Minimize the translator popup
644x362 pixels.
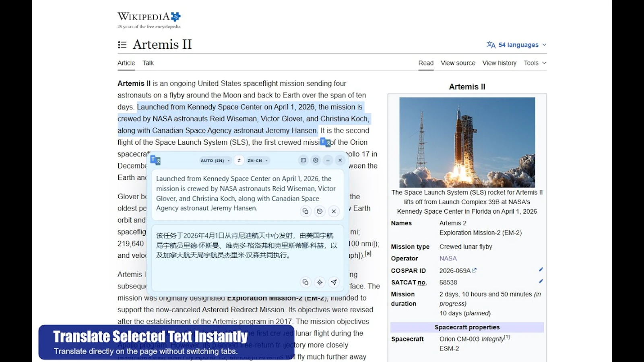(x=328, y=160)
